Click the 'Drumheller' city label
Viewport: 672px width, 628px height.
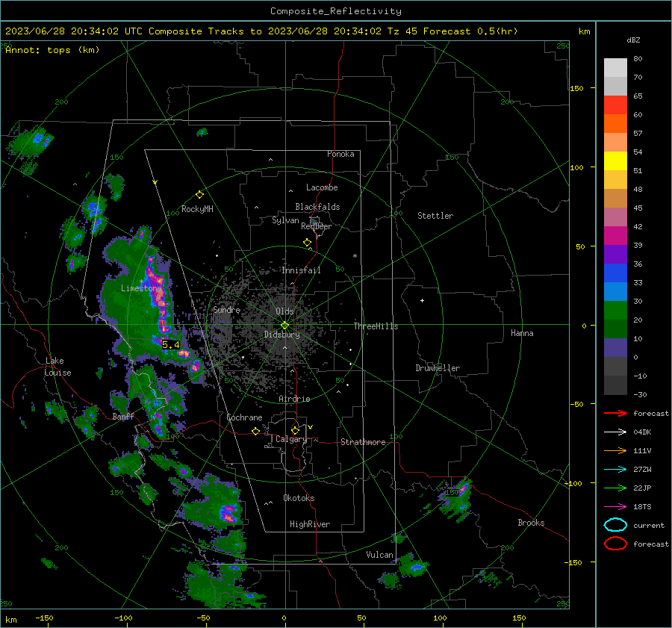click(438, 368)
